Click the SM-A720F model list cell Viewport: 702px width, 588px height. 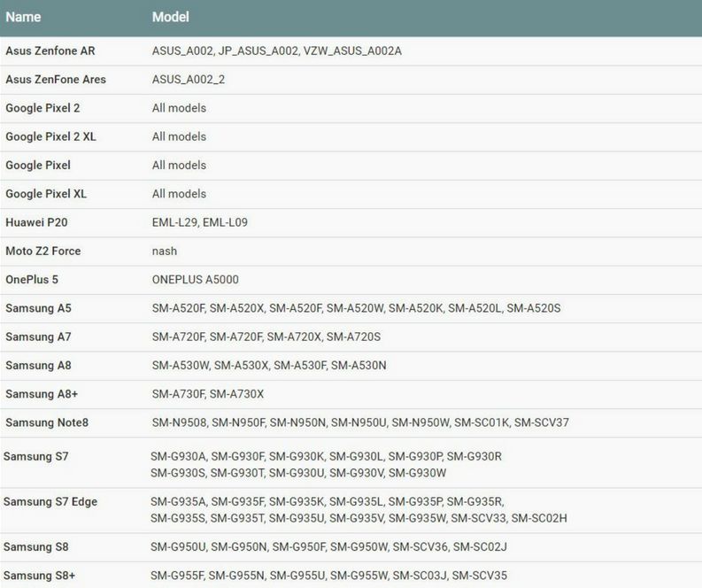tap(266, 337)
